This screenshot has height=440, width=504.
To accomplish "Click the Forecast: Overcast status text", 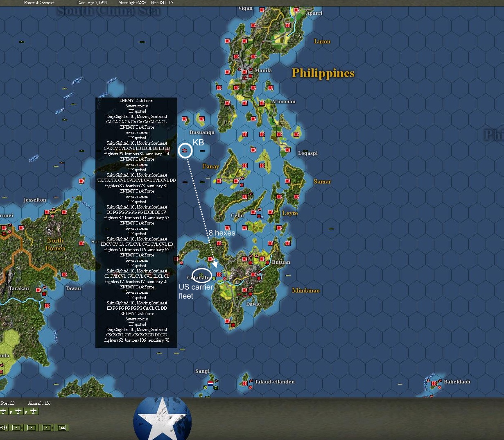I will [39, 3].
